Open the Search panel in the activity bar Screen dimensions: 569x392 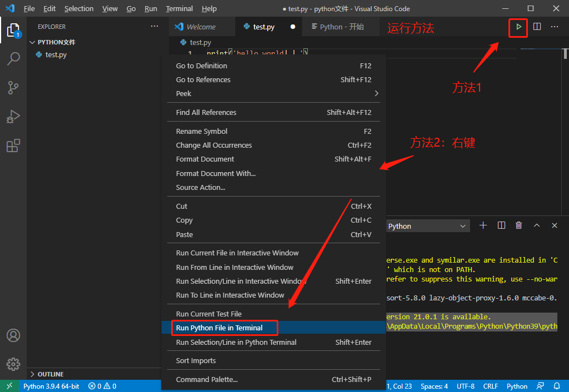[x=13, y=59]
